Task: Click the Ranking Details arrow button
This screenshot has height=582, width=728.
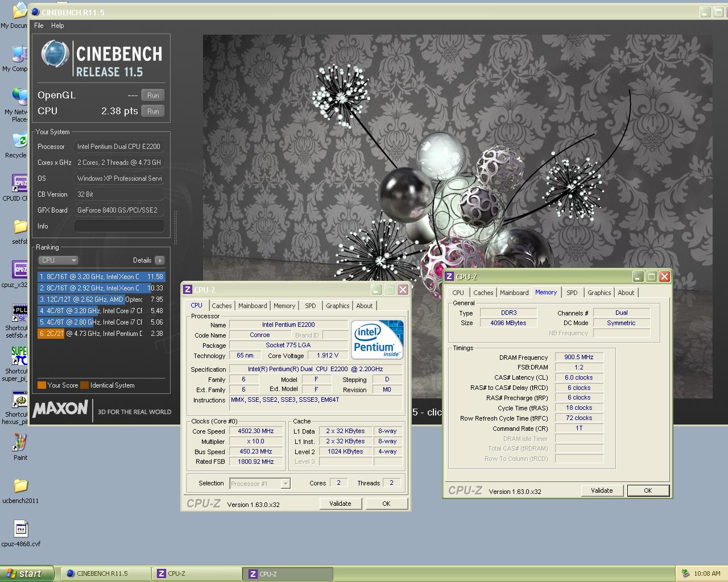Action: [160, 260]
